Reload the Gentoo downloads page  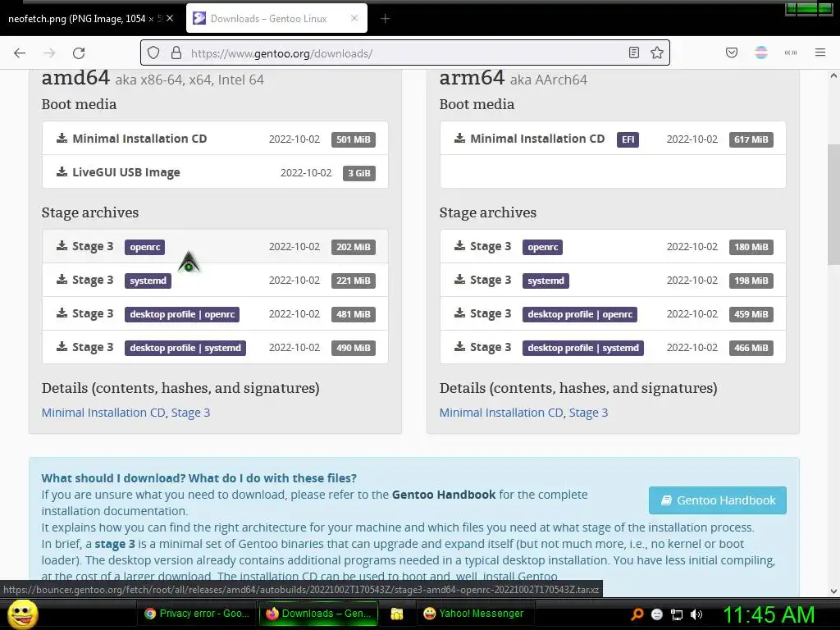[79, 53]
